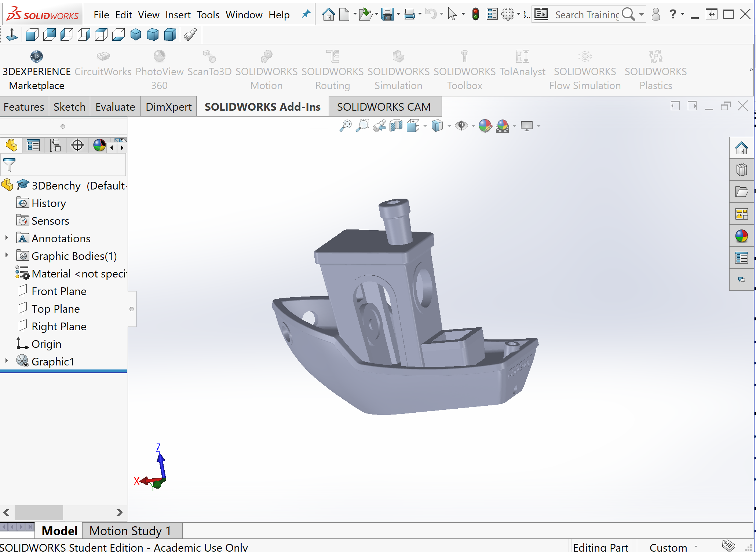756x552 pixels.
Task: Open the Save dropdown arrow
Action: point(398,15)
